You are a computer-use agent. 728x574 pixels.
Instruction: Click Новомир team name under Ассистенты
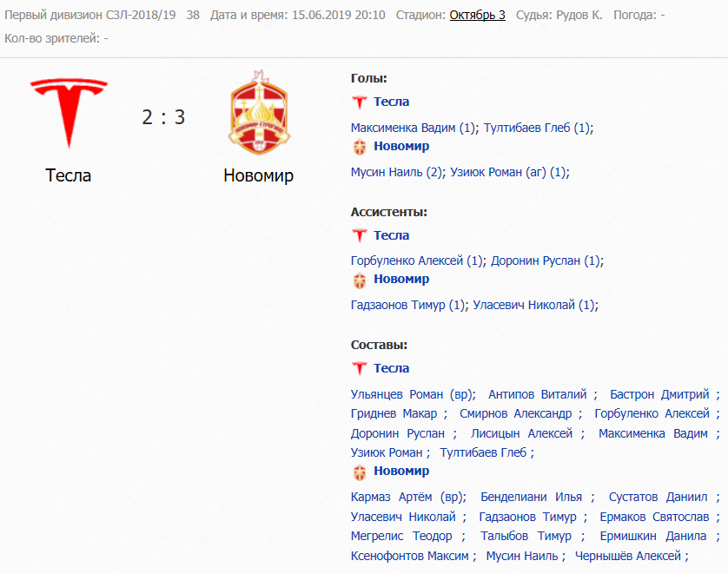(401, 280)
